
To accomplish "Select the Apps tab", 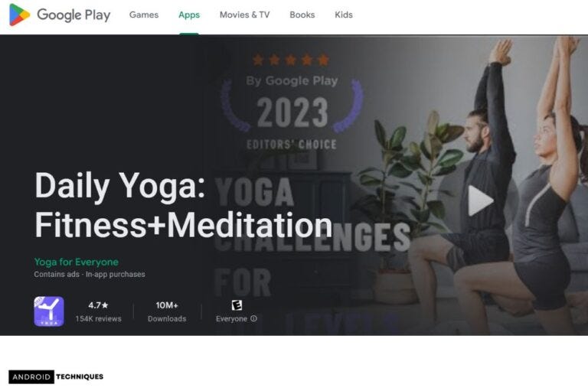I will tap(189, 15).
